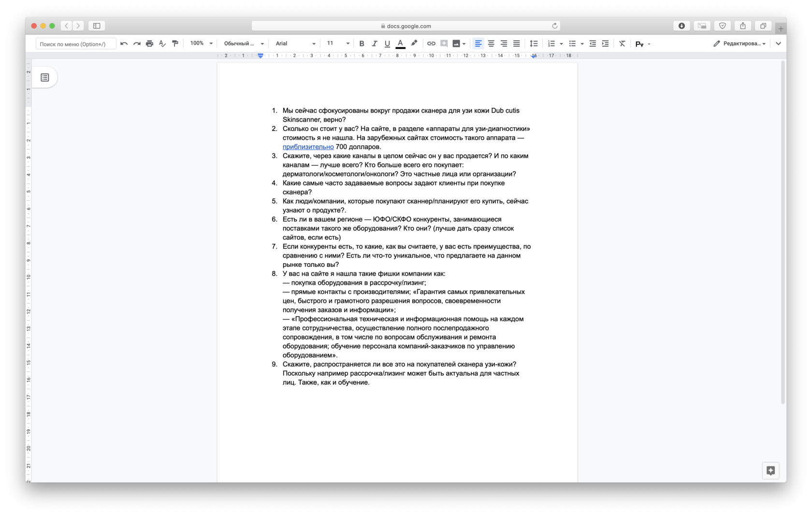Viewport: 812px width, 516px height.
Task: Open the Arial font dropdown
Action: point(295,44)
